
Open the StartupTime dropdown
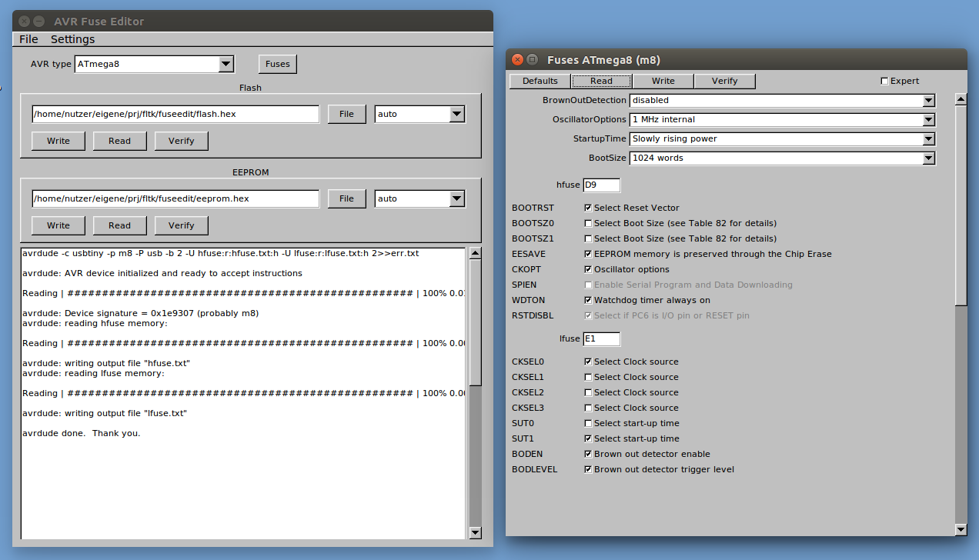tap(783, 138)
